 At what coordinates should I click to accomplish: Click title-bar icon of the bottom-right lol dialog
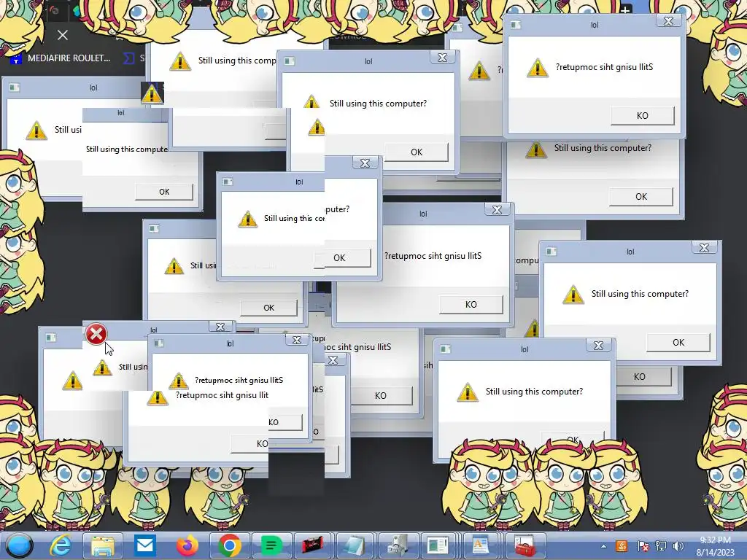pos(446,349)
